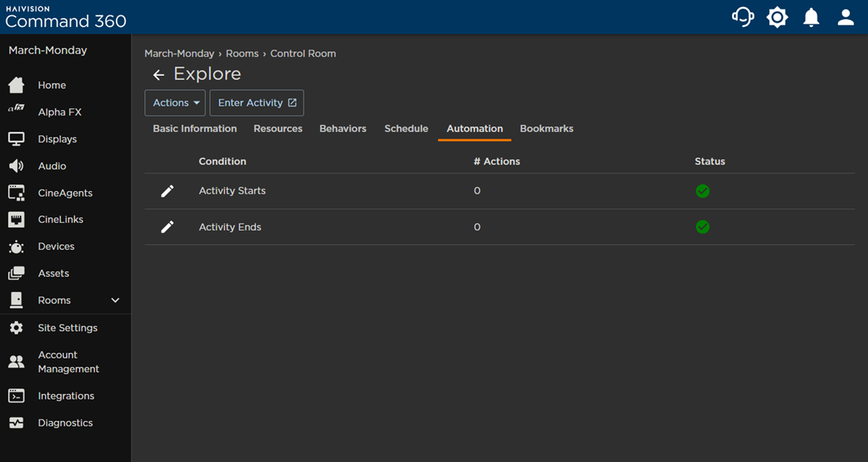Open the notifications bell
This screenshot has height=462, width=868.
(811, 17)
